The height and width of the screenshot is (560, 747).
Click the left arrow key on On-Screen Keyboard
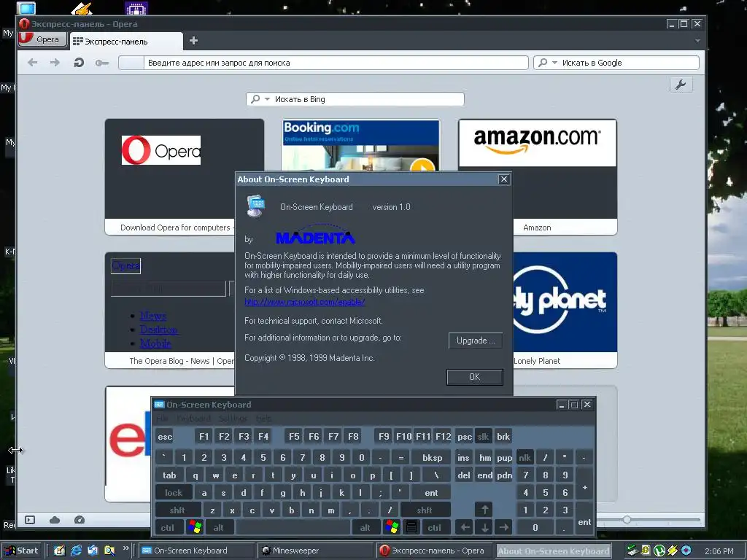[x=465, y=527]
